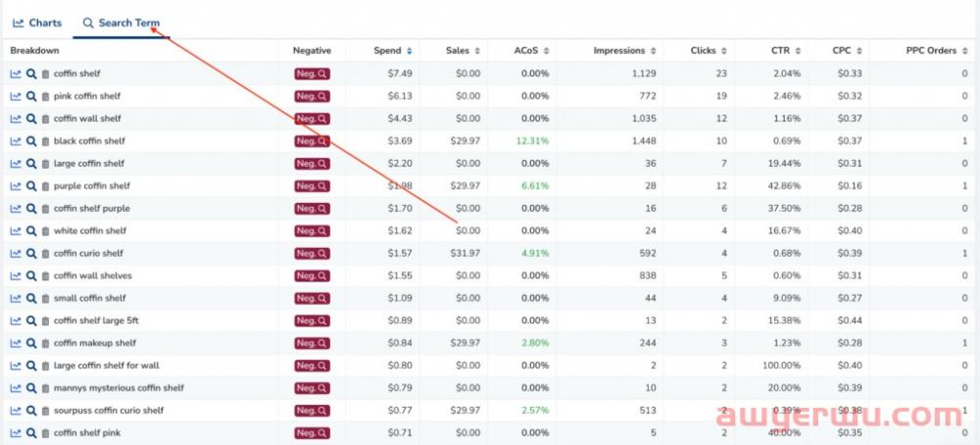Image resolution: width=980 pixels, height=445 pixels.
Task: Open chart icon for coffin wall shelves
Action: coord(16,275)
